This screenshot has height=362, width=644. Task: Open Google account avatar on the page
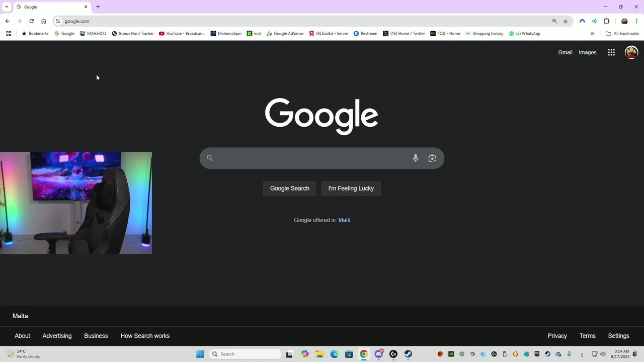point(631,52)
